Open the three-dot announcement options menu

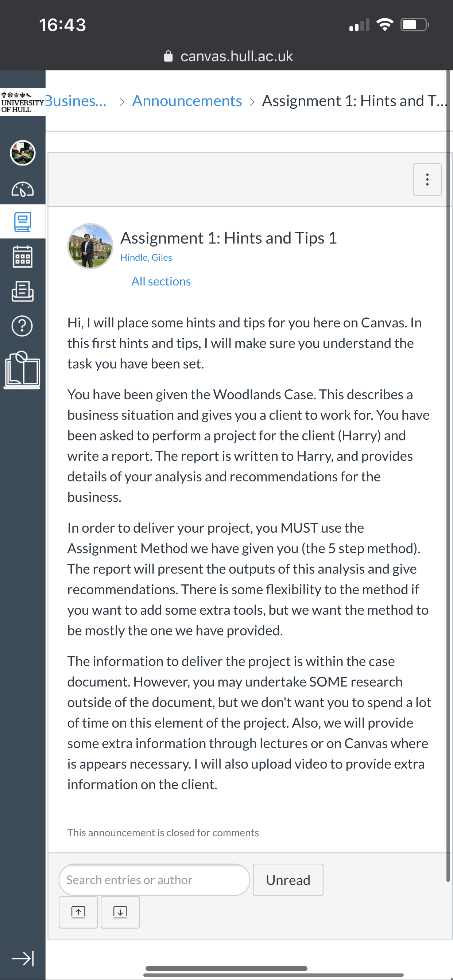click(x=427, y=180)
